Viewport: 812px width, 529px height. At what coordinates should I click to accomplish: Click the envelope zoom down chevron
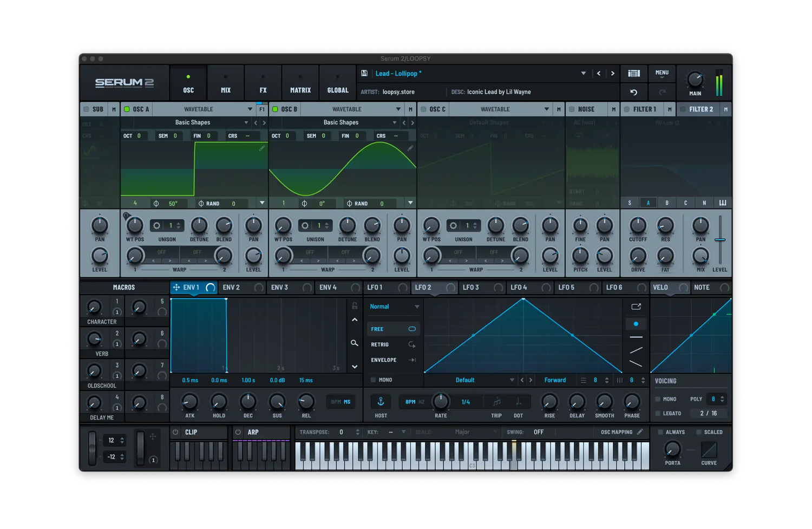click(x=355, y=367)
